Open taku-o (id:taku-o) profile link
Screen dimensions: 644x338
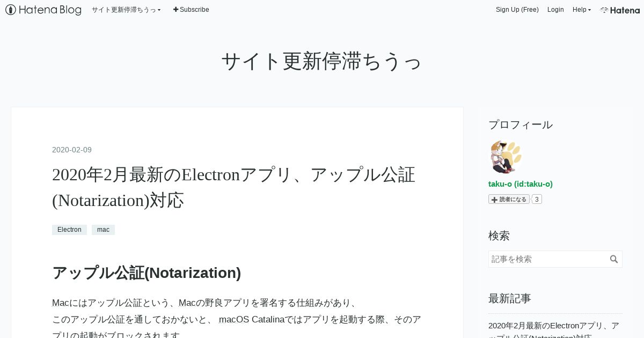coord(520,184)
